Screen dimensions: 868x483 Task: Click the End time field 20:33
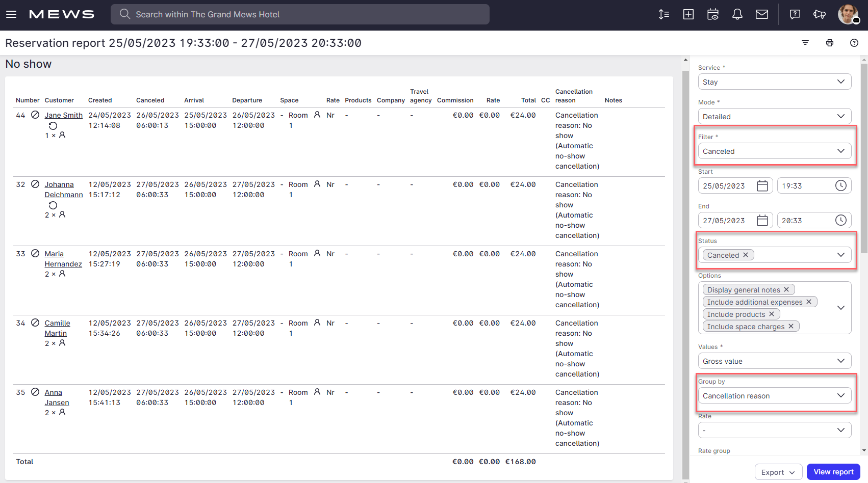tap(814, 220)
